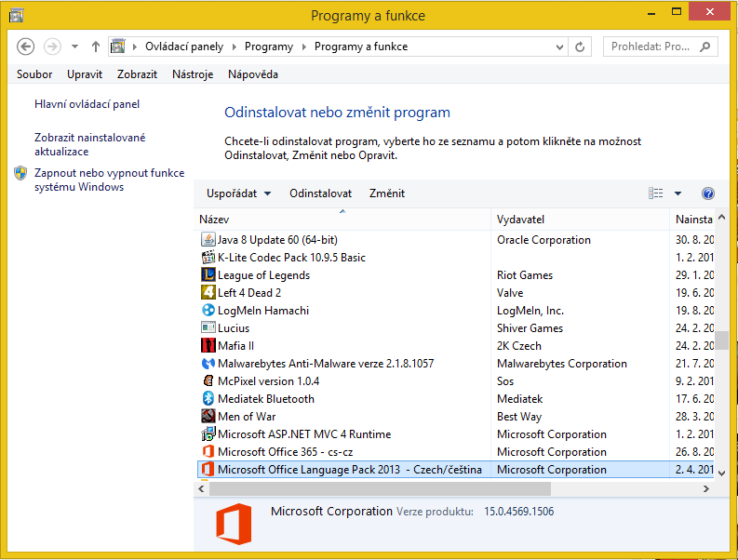
Task: Click the horizontal scrollbar right arrow
Action: [706, 489]
